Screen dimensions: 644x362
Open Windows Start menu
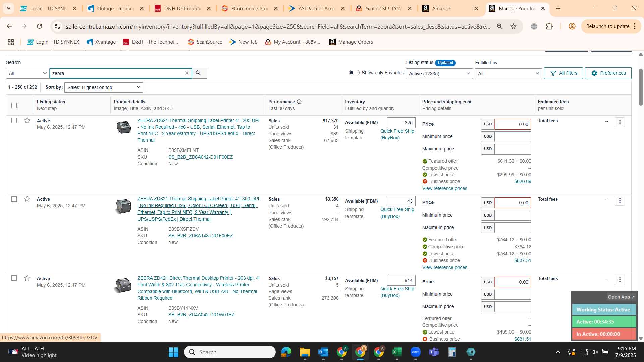pos(173,352)
